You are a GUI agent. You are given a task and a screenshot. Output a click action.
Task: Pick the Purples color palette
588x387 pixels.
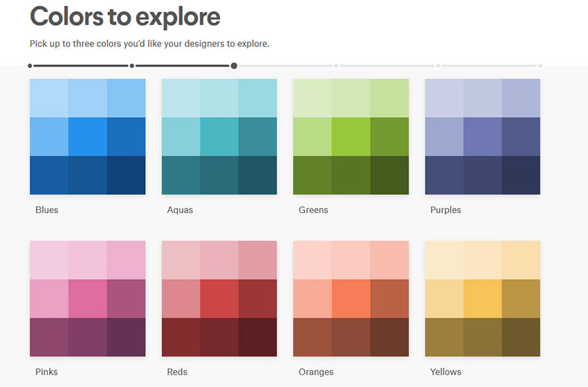pyautogui.click(x=483, y=136)
